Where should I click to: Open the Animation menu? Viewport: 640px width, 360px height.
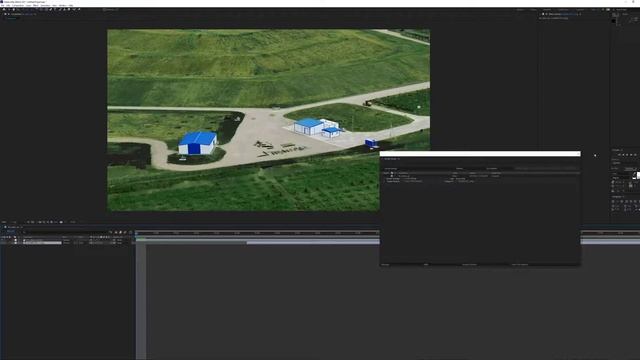tap(45, 5)
